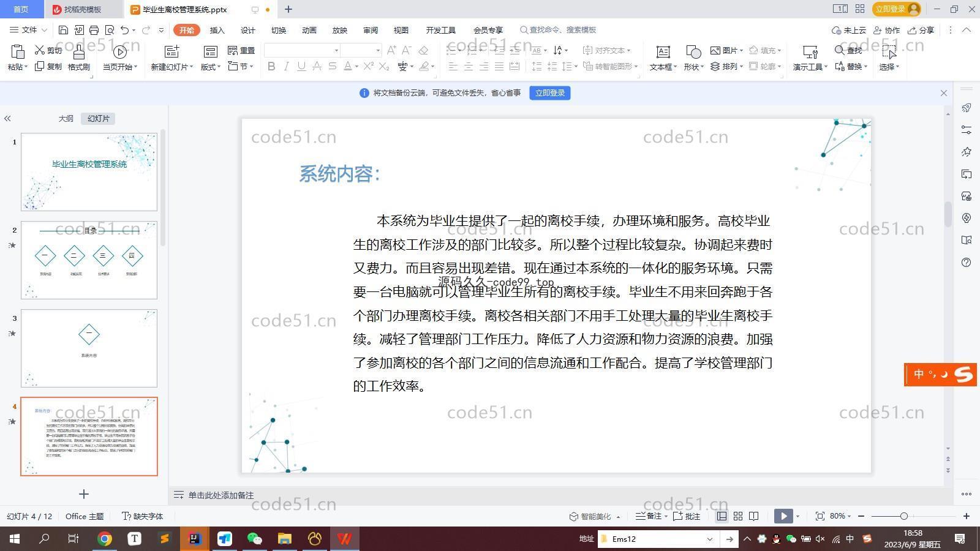The image size is (980, 551).
Task: Switch to the 找稻壳模板 document tab
Action: [83, 9]
